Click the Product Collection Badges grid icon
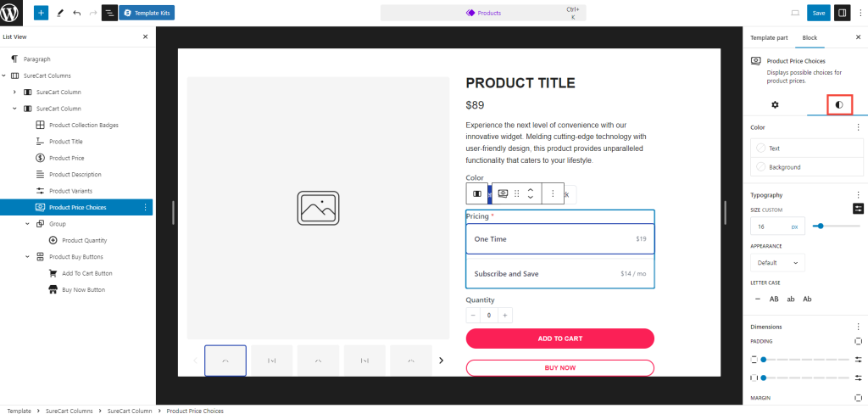Image resolution: width=868 pixels, height=414 pixels. coord(40,126)
